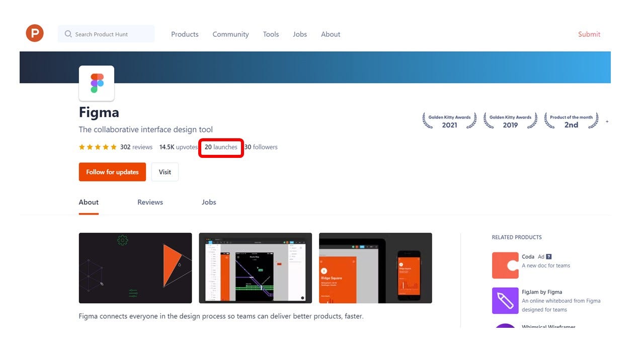Click the FigJam by Figma title
This screenshot has width=644, height=362.
(x=542, y=292)
